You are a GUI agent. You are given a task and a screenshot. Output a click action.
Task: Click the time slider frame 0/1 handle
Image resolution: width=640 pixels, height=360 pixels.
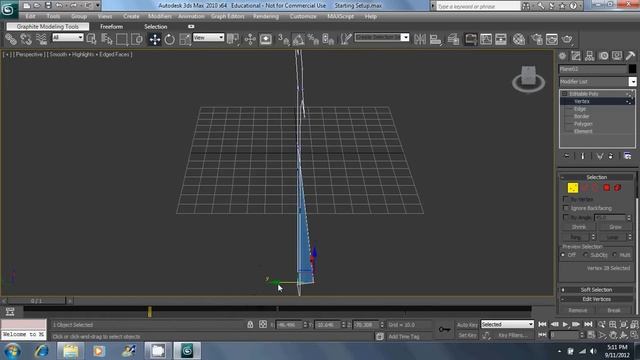(36, 301)
